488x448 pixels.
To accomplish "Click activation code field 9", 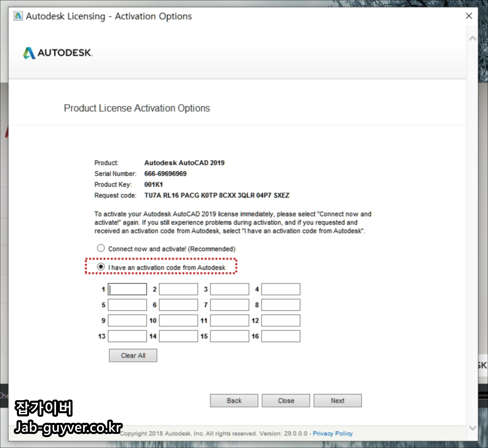I will point(127,320).
